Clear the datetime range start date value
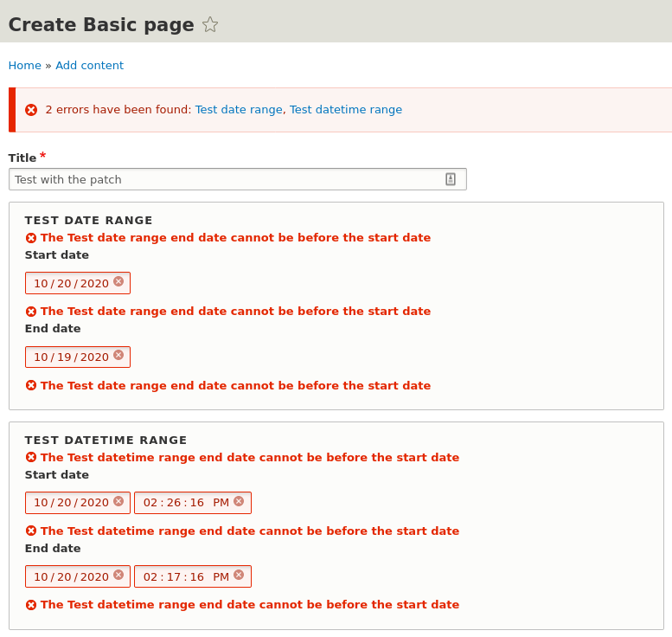Screen dimensions: 672x637 [118, 501]
